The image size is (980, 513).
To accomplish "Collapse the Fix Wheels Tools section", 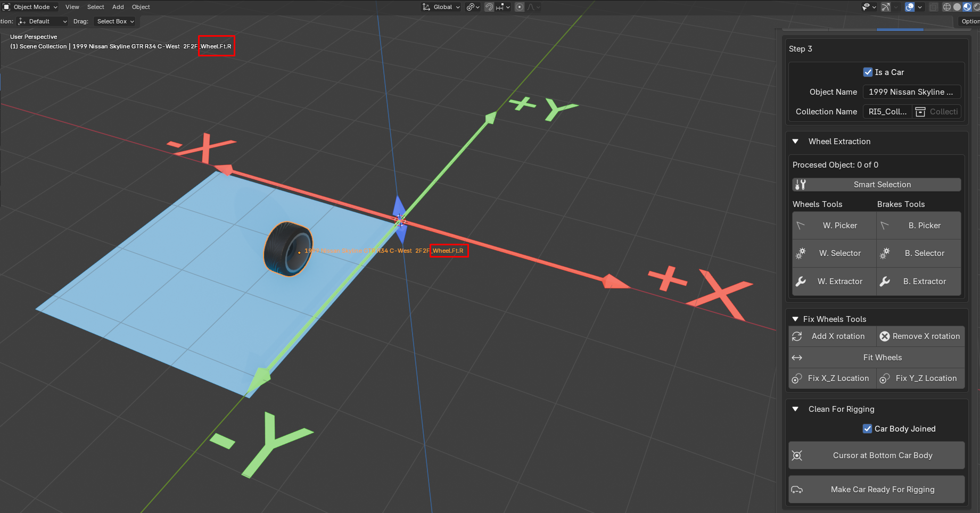I will tap(795, 319).
